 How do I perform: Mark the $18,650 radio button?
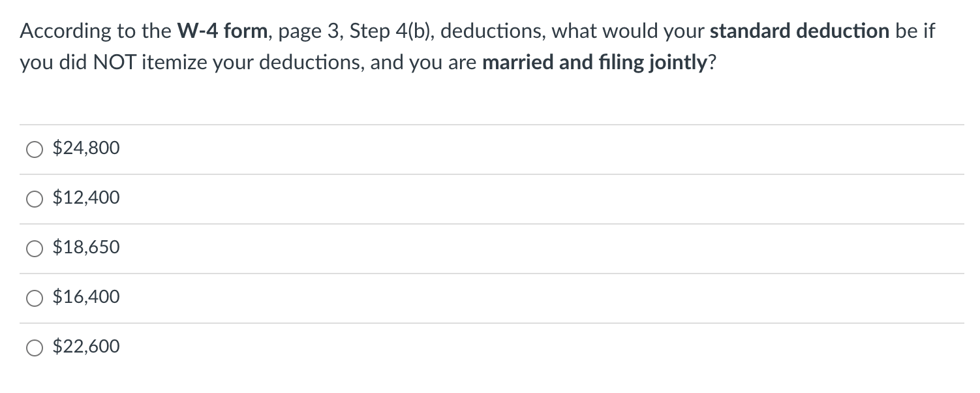coord(35,249)
